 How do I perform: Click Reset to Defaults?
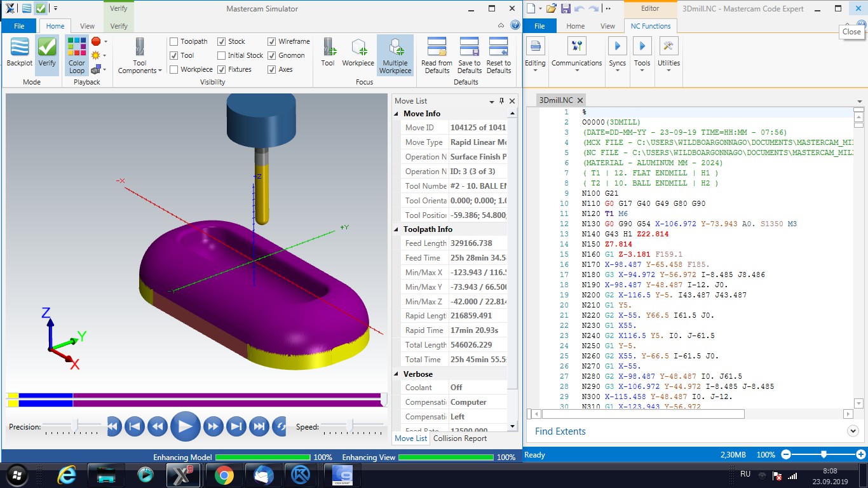(499, 55)
